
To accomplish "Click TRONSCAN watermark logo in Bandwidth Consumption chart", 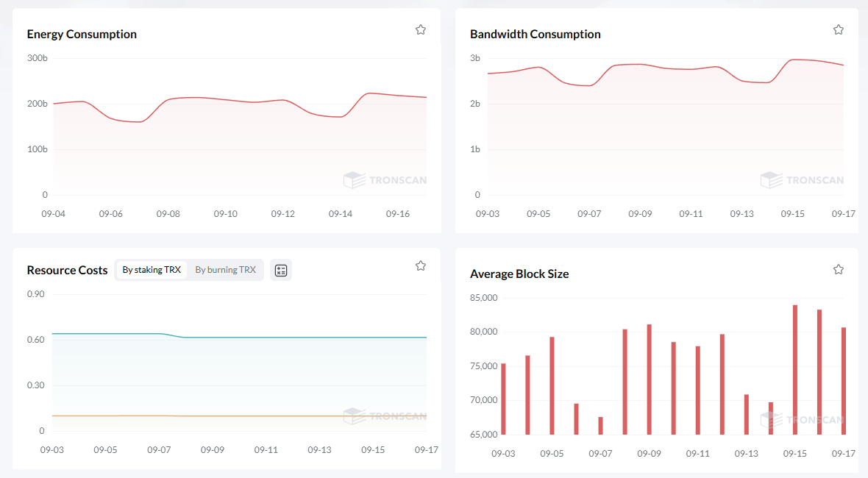I will point(802,180).
